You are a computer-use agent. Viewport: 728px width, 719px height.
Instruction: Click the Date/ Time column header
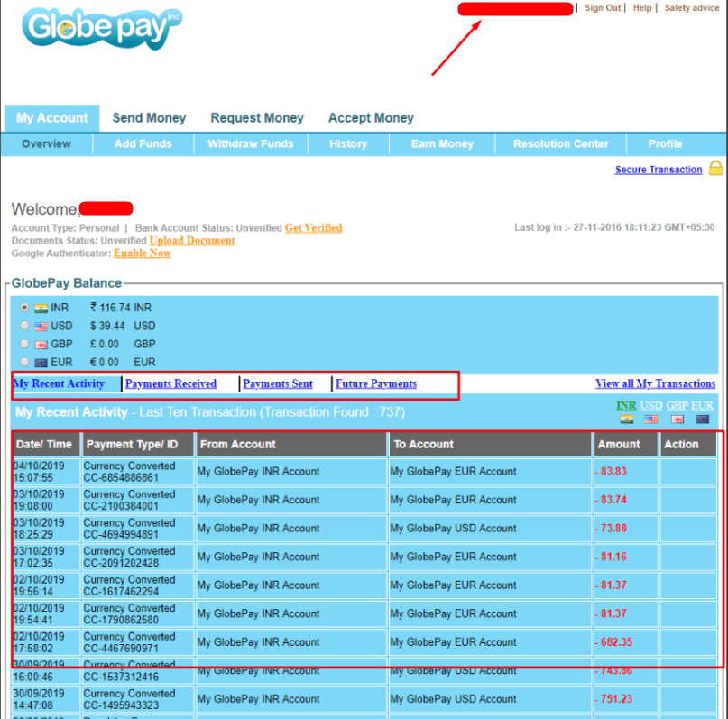click(46, 444)
